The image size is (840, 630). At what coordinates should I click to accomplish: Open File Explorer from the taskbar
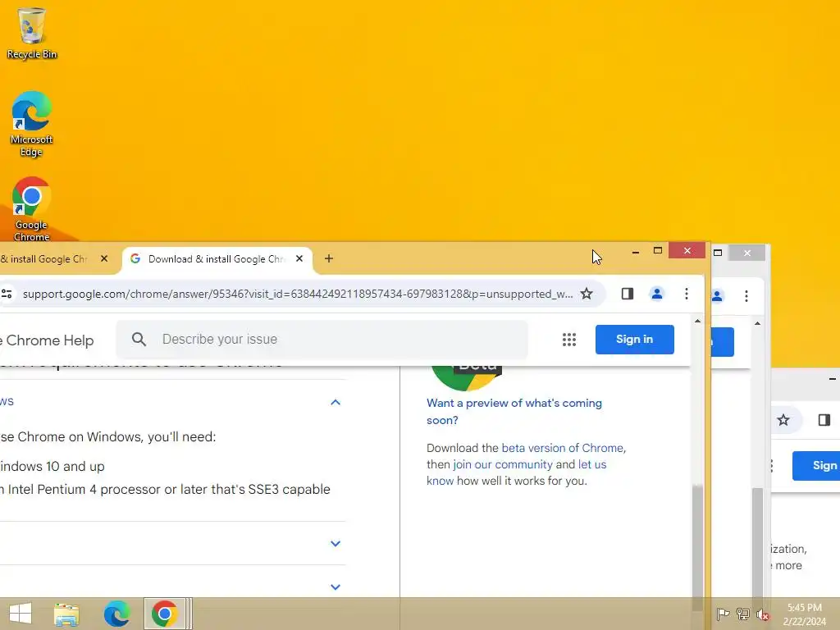pos(66,614)
